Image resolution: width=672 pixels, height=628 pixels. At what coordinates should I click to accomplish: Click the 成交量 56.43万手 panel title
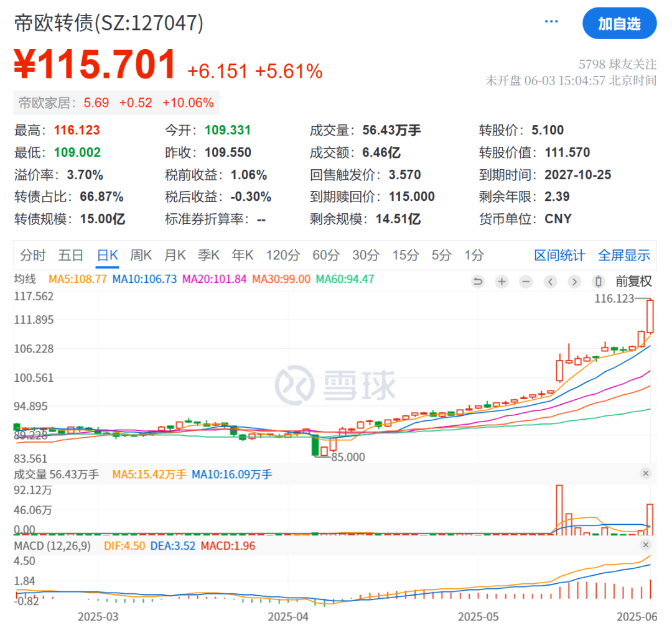(x=56, y=474)
